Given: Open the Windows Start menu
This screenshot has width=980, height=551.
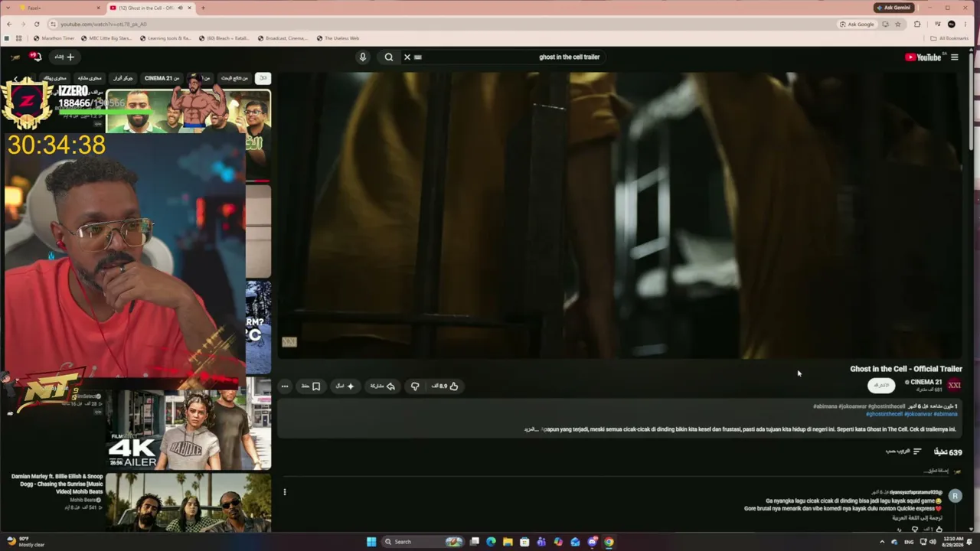Looking at the screenshot, I should (x=371, y=542).
